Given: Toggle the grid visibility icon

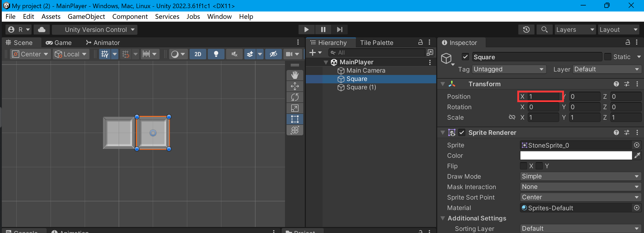Looking at the screenshot, I should click(x=105, y=54).
